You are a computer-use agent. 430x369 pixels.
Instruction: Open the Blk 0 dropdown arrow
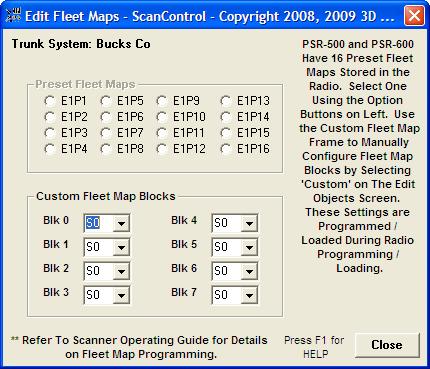(121, 223)
